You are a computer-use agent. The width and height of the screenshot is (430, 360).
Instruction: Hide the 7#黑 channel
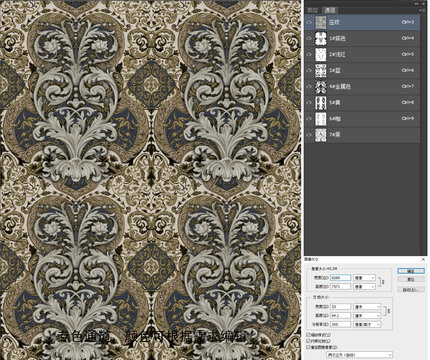pos(309,135)
